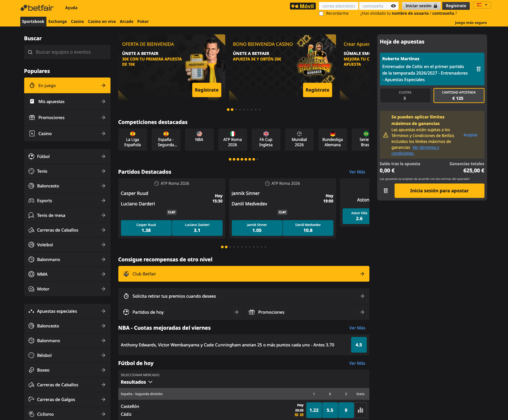Click first dot of promo banner carousel

coord(228,110)
